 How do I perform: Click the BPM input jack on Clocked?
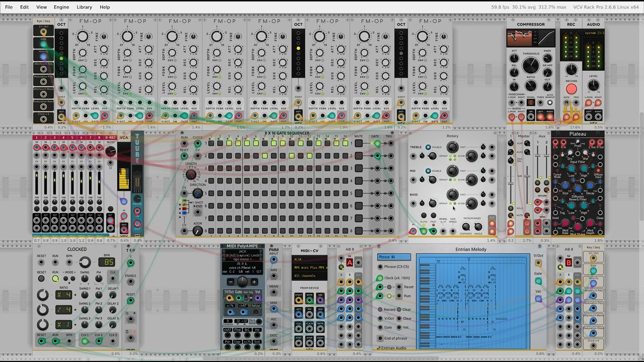pos(69,263)
